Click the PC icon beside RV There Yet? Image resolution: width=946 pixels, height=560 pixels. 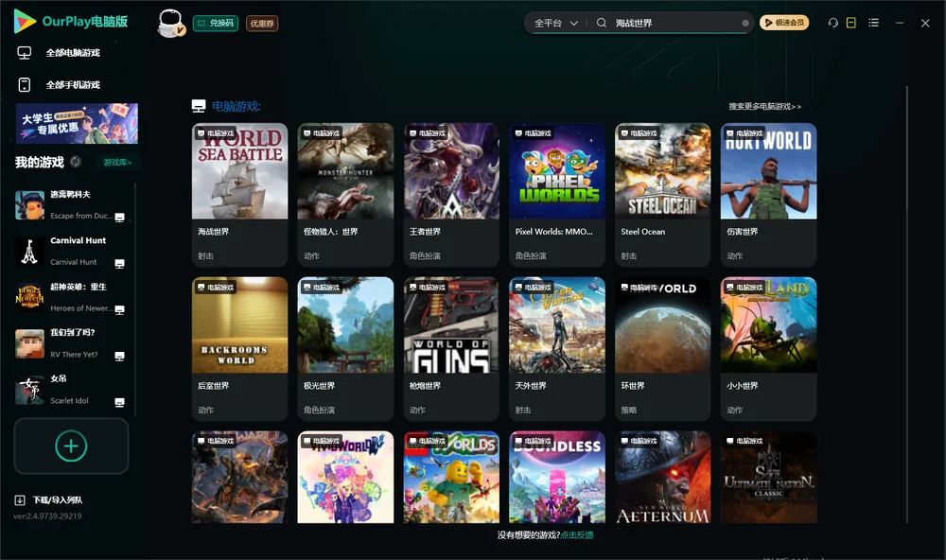coord(119,356)
